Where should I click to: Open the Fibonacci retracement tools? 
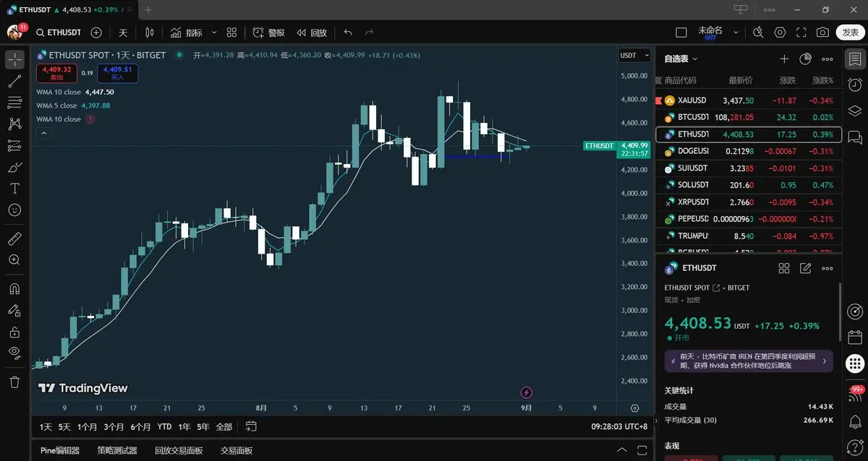14,103
